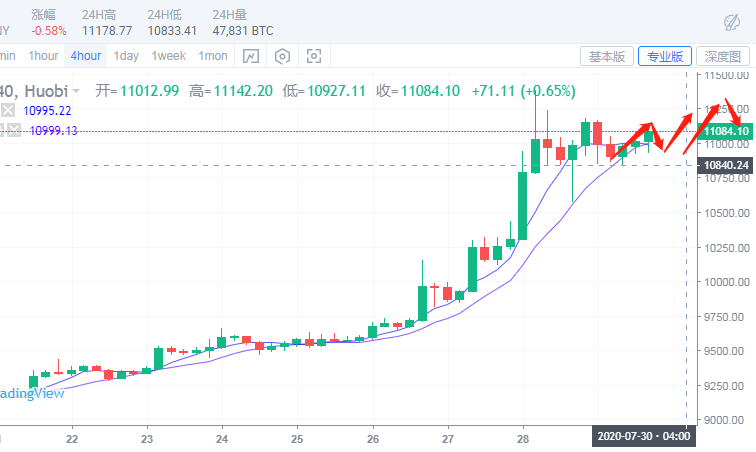The image size is (756, 452).
Task: Open the chart type candlestick icon
Action: tap(250, 56)
